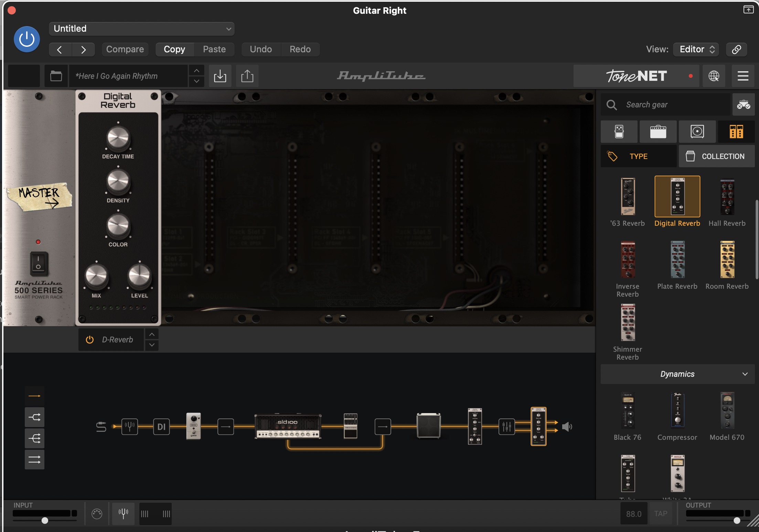Screen dimensions: 759x532
Task: Click the DI block in signal chain
Action: [161, 427]
